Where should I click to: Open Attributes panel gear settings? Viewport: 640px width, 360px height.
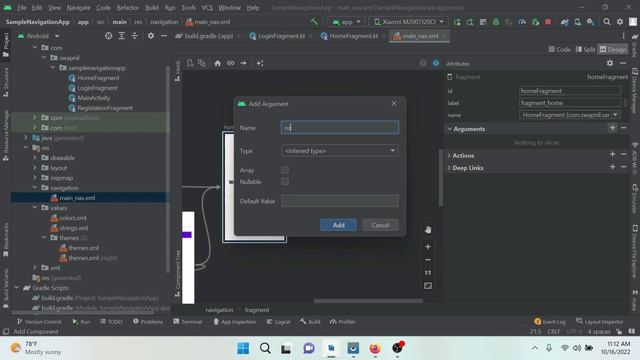pos(610,63)
